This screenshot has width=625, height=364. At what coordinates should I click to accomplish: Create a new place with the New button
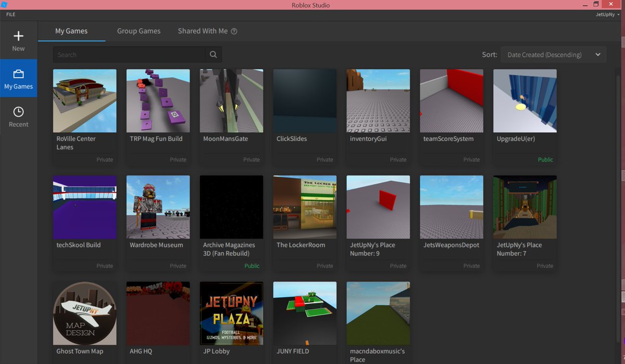(18, 40)
